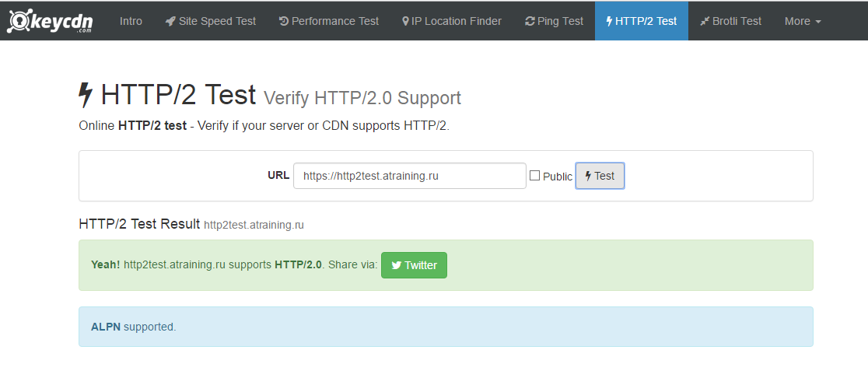Click the 'Public' label text
868x371 pixels.
point(558,176)
